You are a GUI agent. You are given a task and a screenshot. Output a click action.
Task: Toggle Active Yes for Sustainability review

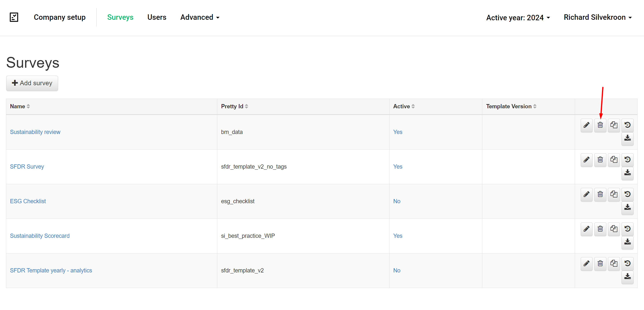[x=398, y=132]
